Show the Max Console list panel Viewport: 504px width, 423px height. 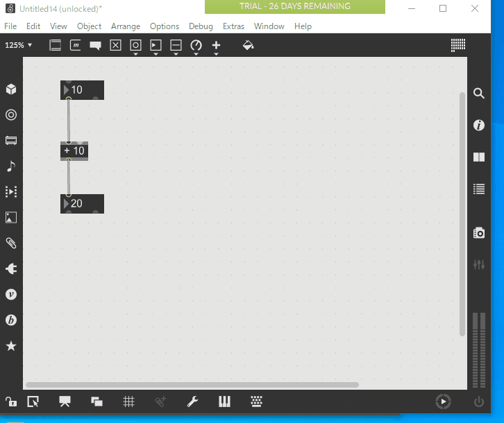pos(479,189)
